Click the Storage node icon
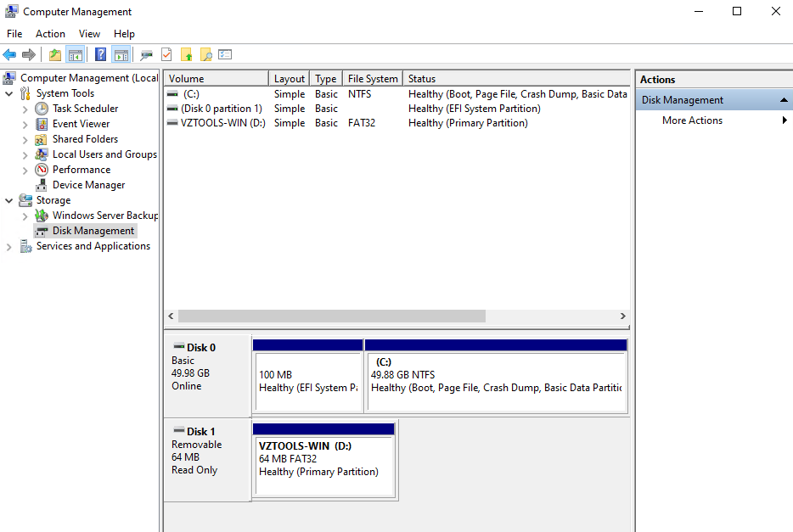This screenshot has height=532, width=793. point(25,200)
